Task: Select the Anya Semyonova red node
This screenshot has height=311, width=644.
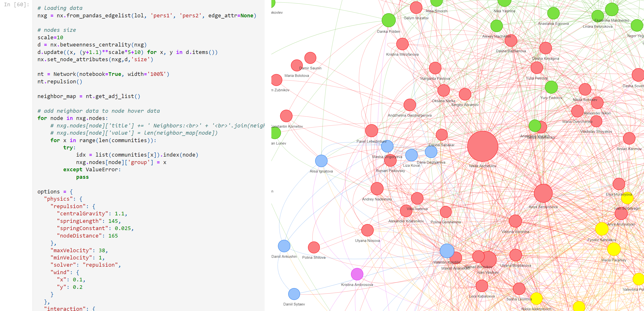Action: 543,193
